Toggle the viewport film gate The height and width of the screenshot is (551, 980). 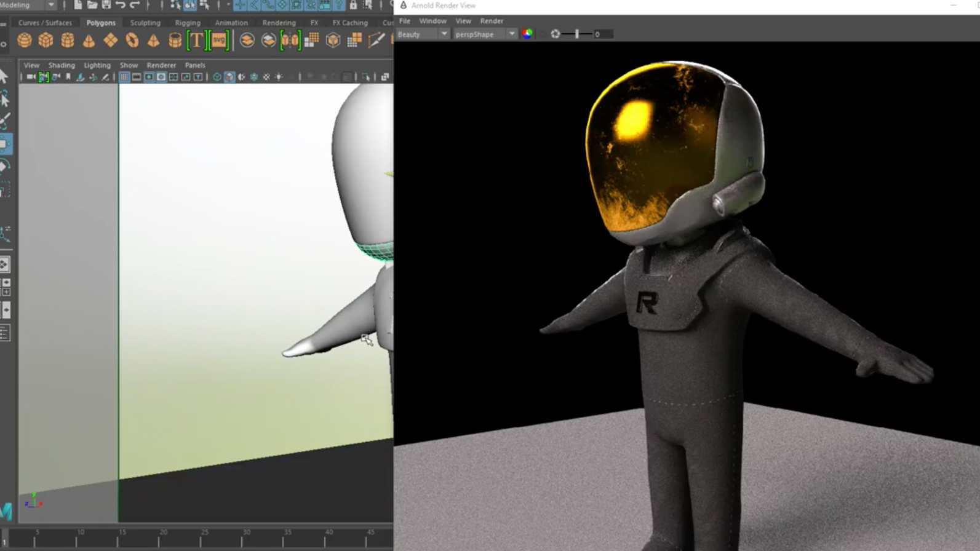[137, 77]
